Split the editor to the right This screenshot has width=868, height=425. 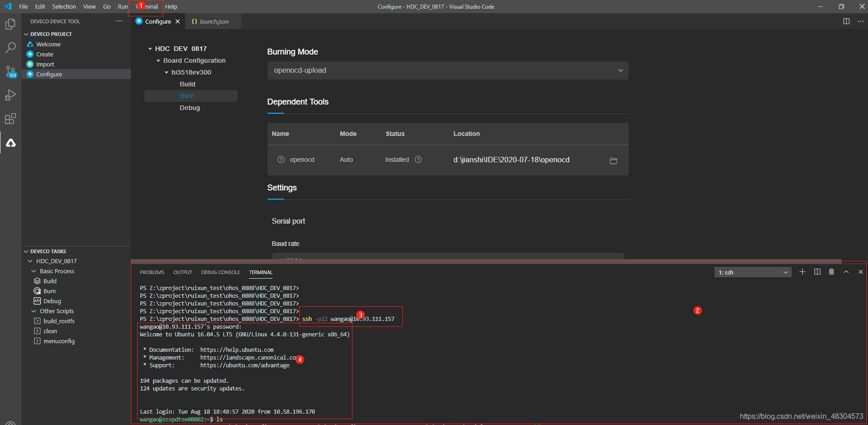[846, 21]
